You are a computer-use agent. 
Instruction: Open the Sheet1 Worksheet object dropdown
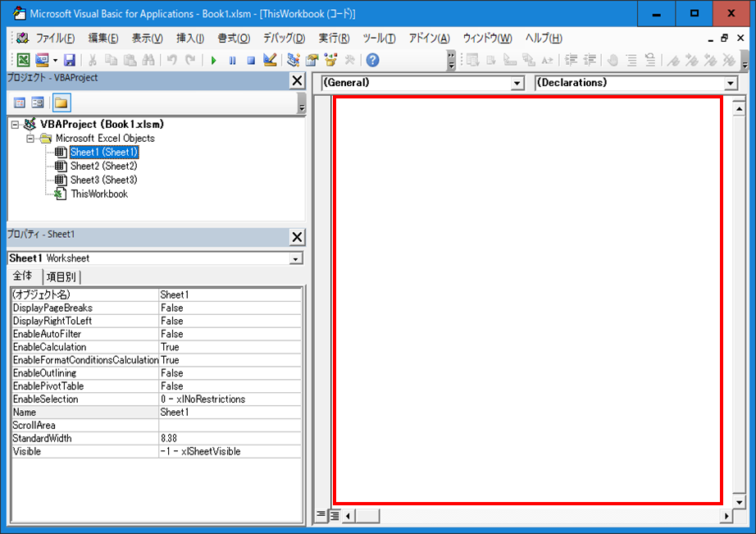pyautogui.click(x=295, y=259)
